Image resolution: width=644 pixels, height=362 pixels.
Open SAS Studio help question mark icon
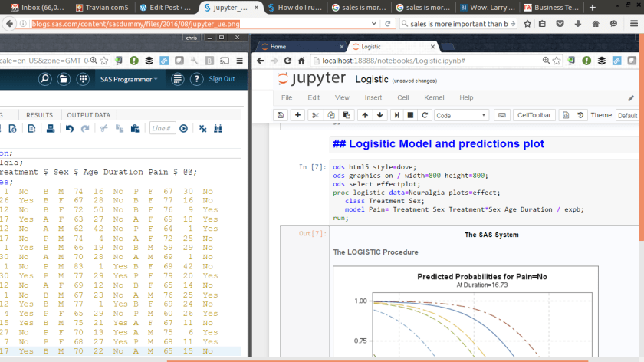tap(197, 79)
